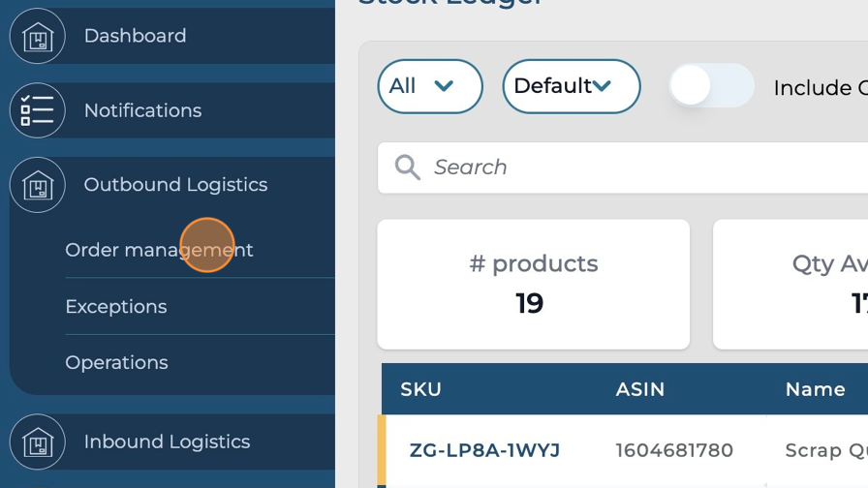This screenshot has width=868, height=488.
Task: Open the Dashboard menu item
Action: pyautogui.click(x=135, y=36)
